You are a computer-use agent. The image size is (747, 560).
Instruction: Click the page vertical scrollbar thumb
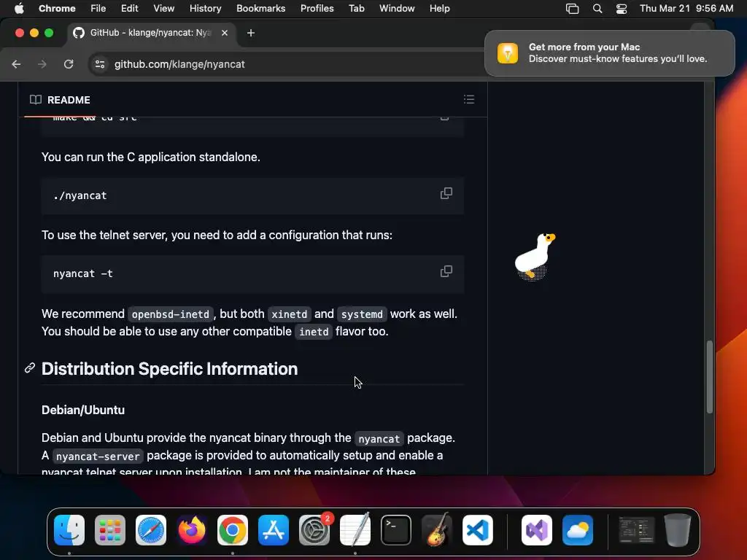tap(709, 377)
